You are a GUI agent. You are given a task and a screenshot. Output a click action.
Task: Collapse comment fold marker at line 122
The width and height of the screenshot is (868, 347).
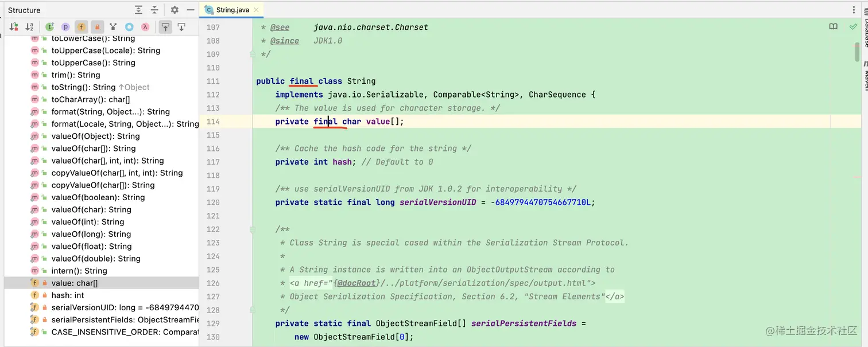252,229
